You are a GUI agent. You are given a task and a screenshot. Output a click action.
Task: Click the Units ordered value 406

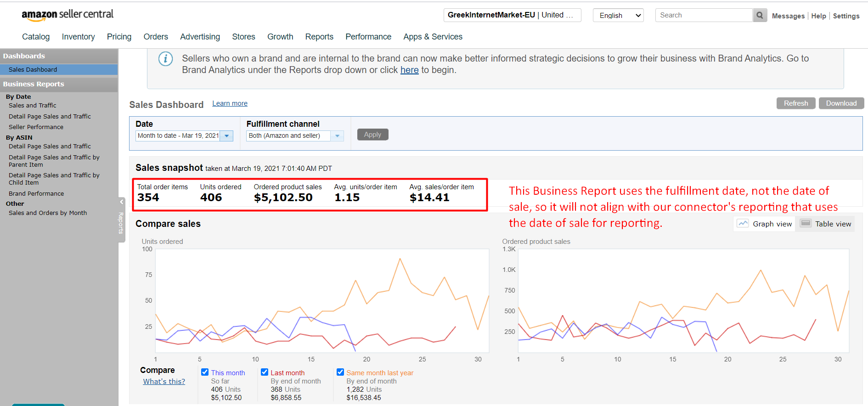[x=211, y=197]
